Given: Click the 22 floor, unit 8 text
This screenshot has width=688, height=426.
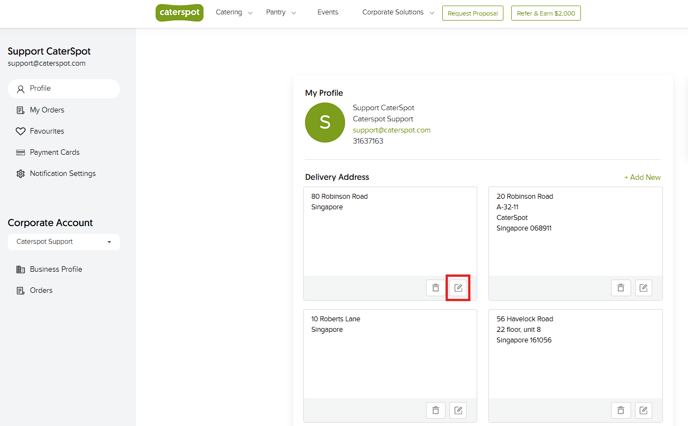Looking at the screenshot, I should (x=519, y=329).
